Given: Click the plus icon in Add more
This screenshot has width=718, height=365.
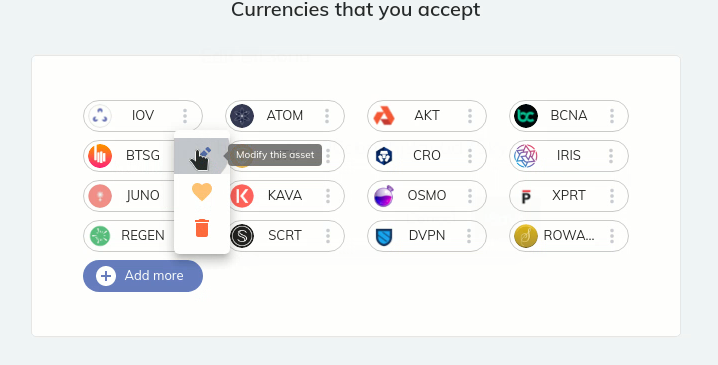Looking at the screenshot, I should (106, 276).
